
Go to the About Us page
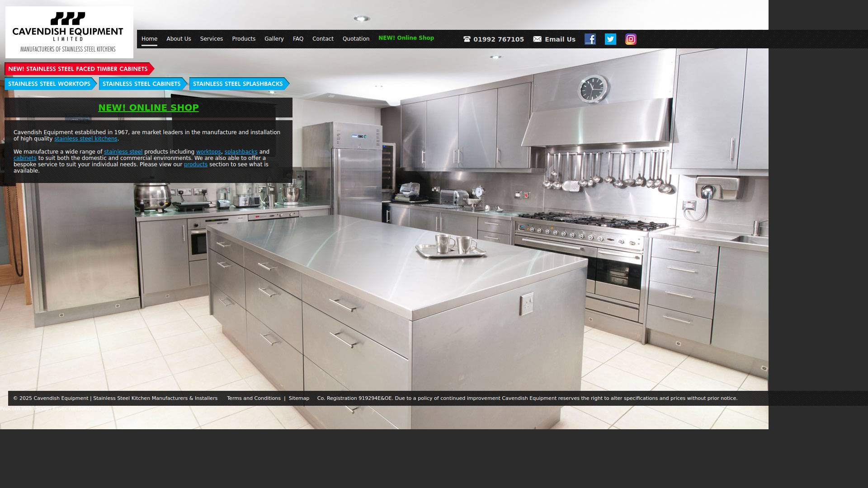coord(179,39)
